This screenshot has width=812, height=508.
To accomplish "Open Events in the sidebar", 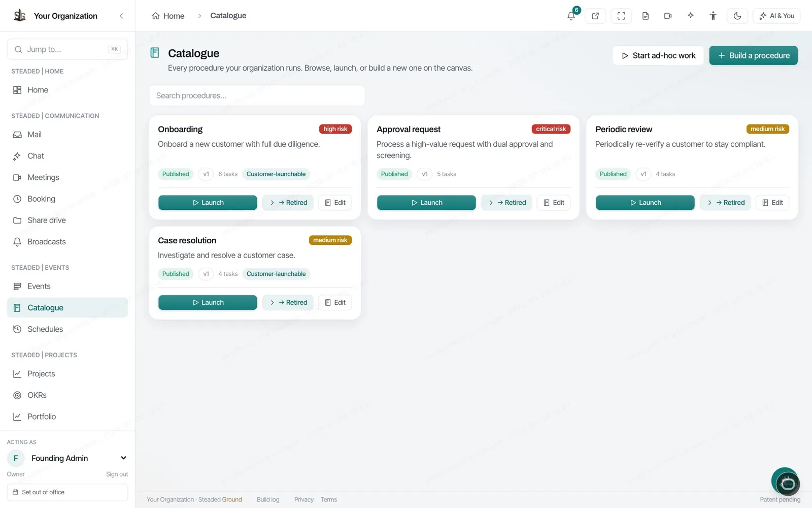I will (x=67, y=286).
